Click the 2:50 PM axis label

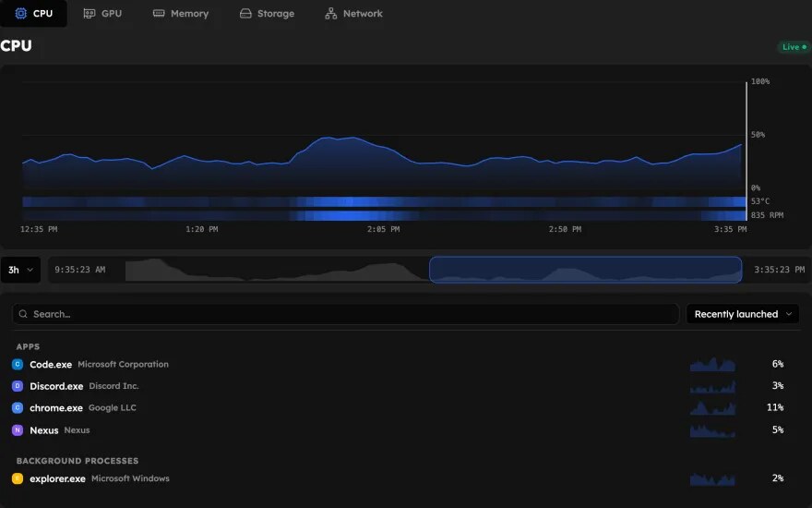(565, 229)
